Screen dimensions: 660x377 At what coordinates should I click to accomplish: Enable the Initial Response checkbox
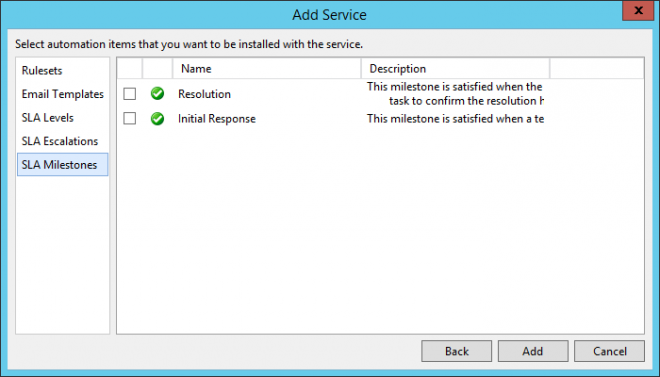click(130, 118)
